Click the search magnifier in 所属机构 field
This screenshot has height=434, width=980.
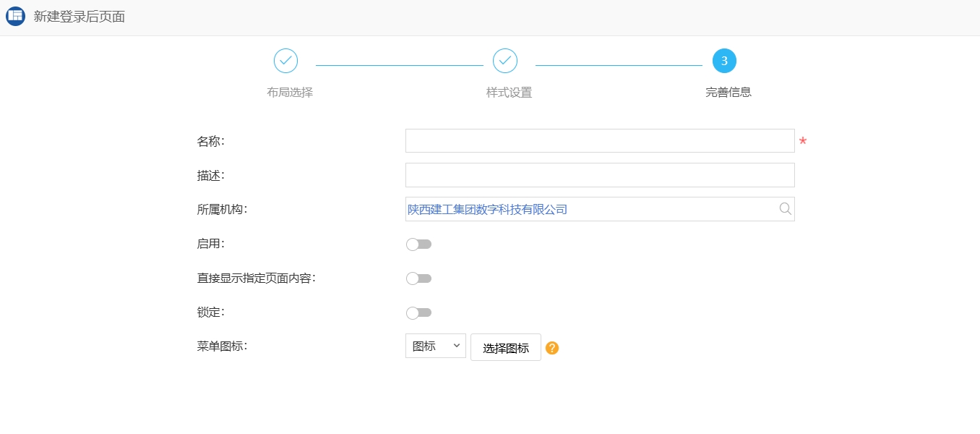786,209
